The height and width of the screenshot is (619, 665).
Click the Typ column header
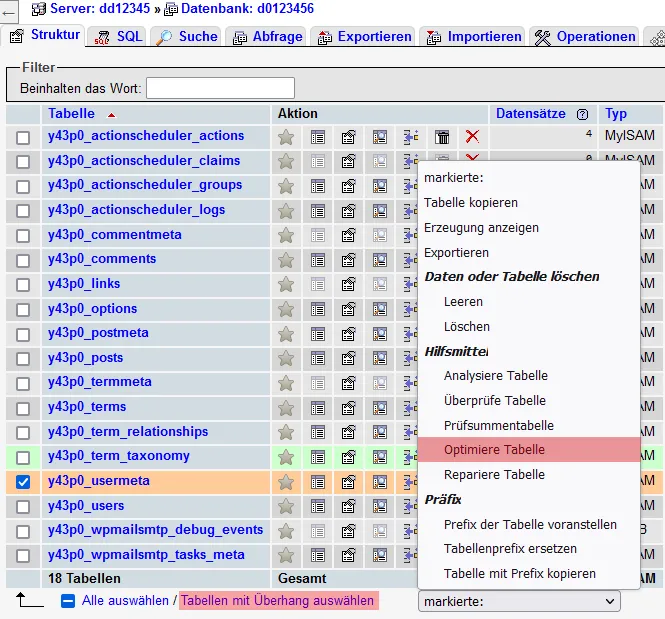(x=616, y=114)
